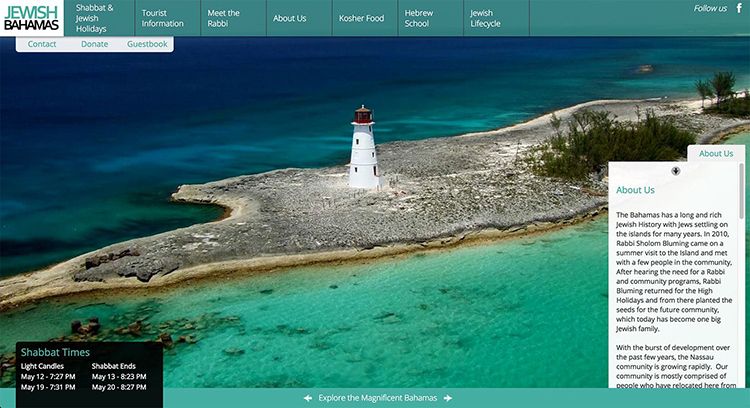Viewport: 750px width, 408px height.
Task: Click the About Us heading inside the panel
Action: (x=635, y=190)
